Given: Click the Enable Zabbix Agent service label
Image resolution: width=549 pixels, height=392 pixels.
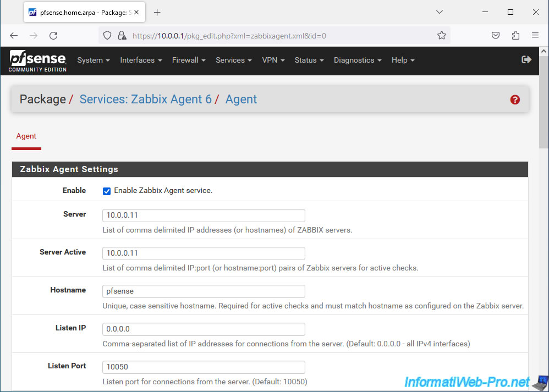Looking at the screenshot, I should point(163,191).
